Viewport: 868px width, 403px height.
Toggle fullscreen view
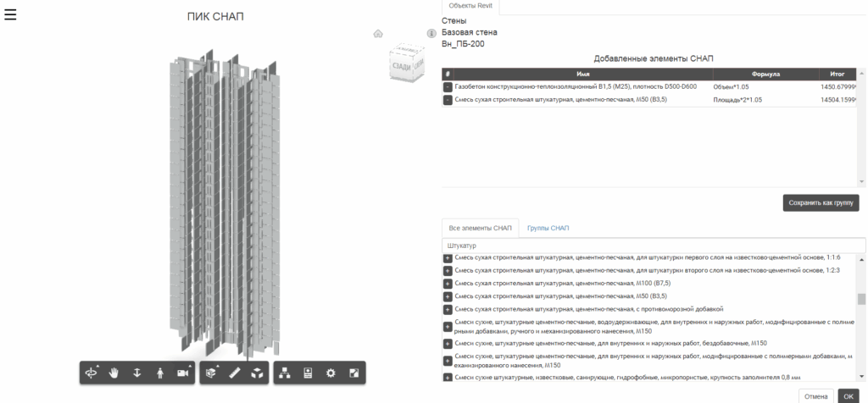[x=353, y=373]
